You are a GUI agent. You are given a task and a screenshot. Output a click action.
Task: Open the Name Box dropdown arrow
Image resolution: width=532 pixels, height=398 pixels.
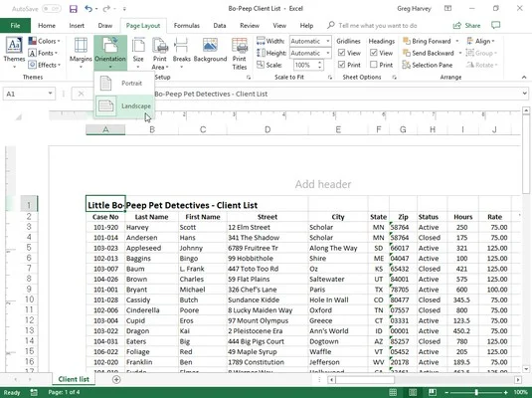click(50, 94)
